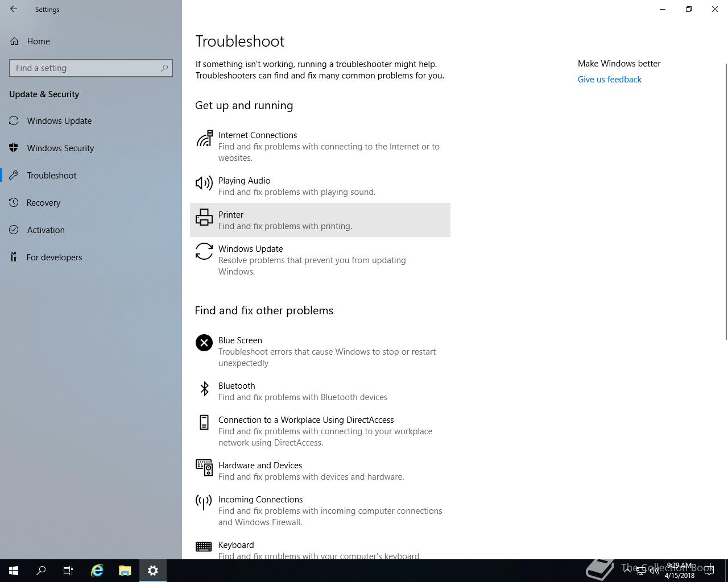This screenshot has width=728, height=582.
Task: Select Windows Update troubleshooter entry
Action: coord(320,260)
